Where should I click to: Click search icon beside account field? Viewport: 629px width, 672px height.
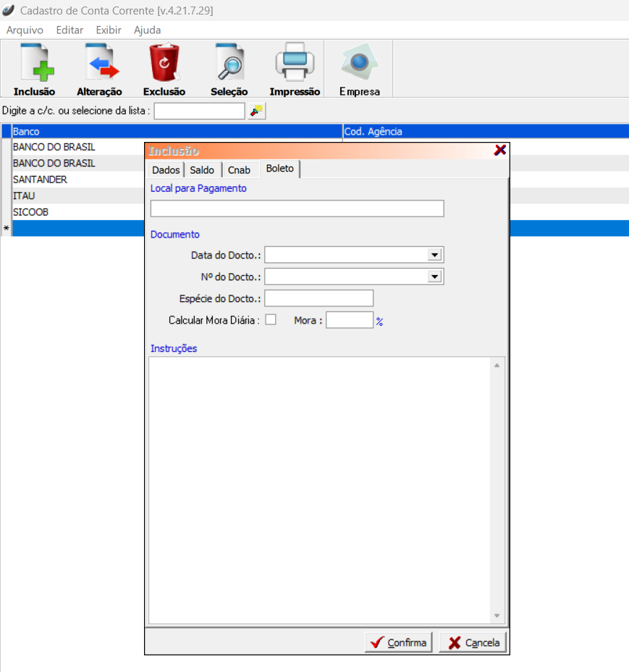[x=257, y=111]
